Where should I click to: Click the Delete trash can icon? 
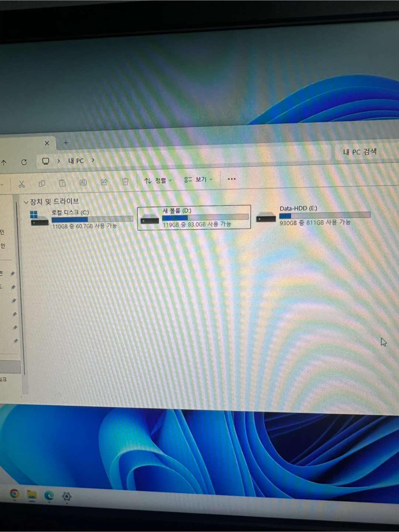pos(125,181)
